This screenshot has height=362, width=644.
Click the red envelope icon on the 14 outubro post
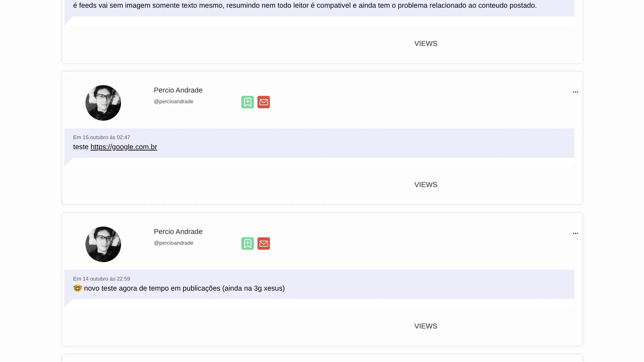coord(264,244)
